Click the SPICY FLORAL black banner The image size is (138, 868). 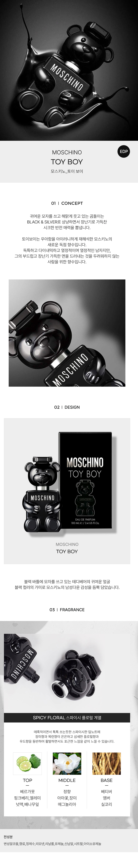coord(67,718)
